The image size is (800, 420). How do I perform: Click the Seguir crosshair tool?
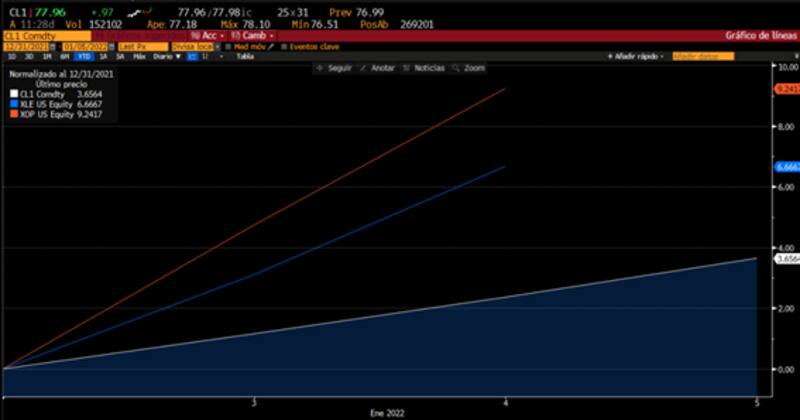pyautogui.click(x=331, y=68)
